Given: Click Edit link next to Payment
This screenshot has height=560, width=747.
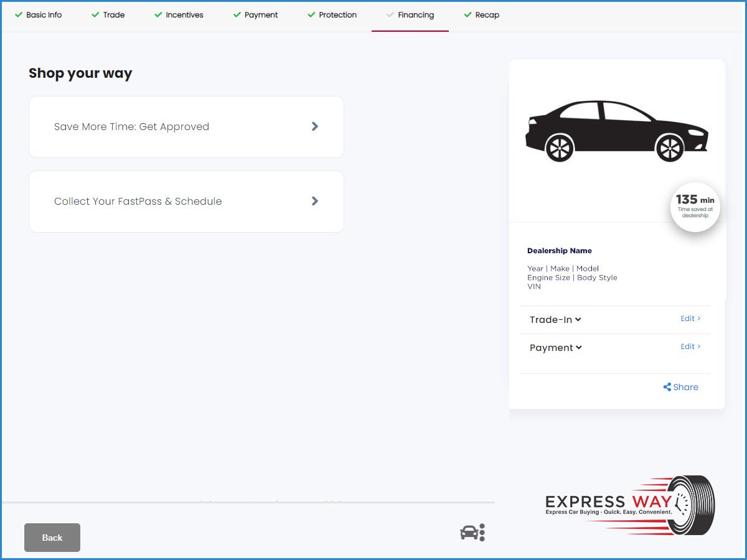Looking at the screenshot, I should click(x=690, y=347).
